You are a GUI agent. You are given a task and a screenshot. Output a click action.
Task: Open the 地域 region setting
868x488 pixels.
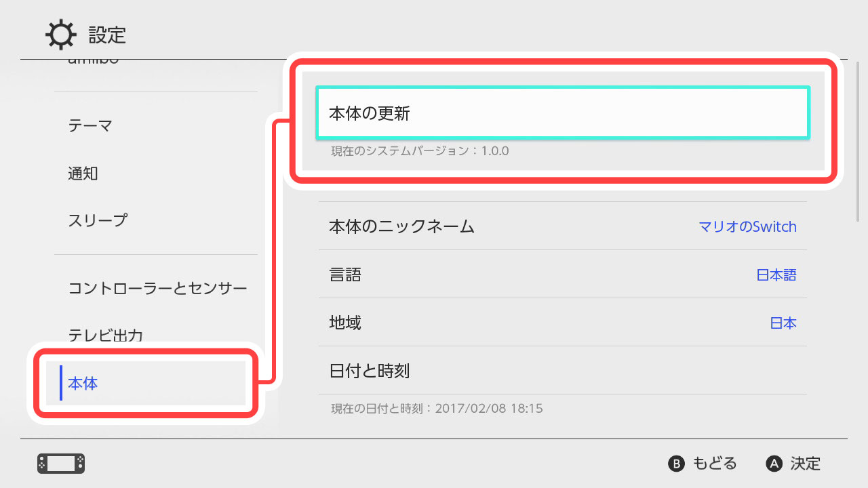(345, 323)
